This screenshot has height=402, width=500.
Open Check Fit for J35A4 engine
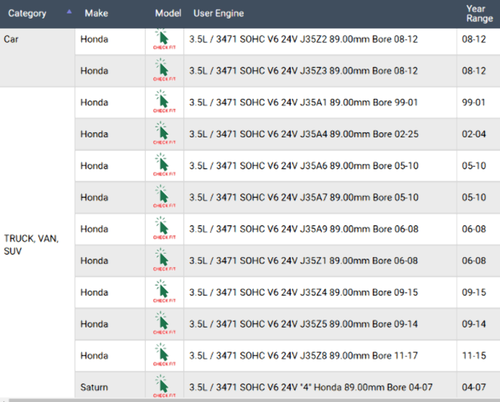point(164,134)
